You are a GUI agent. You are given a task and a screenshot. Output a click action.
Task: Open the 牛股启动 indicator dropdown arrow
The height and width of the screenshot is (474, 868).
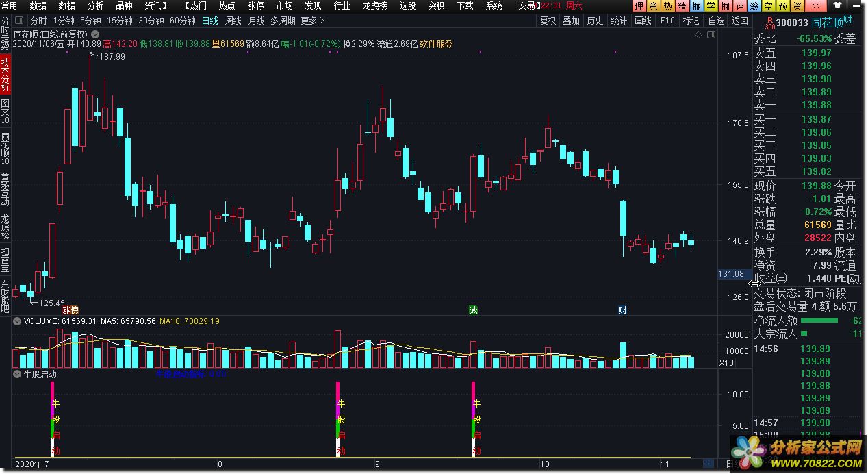point(17,375)
